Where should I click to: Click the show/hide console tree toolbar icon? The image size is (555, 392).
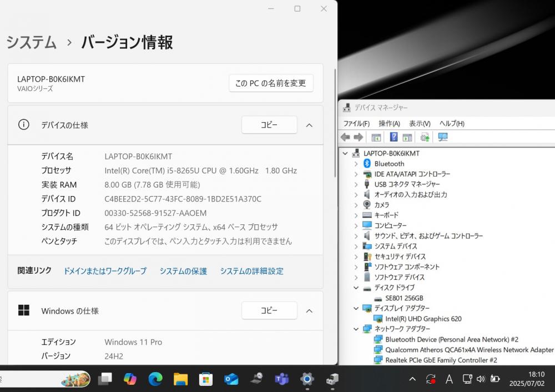pos(376,137)
